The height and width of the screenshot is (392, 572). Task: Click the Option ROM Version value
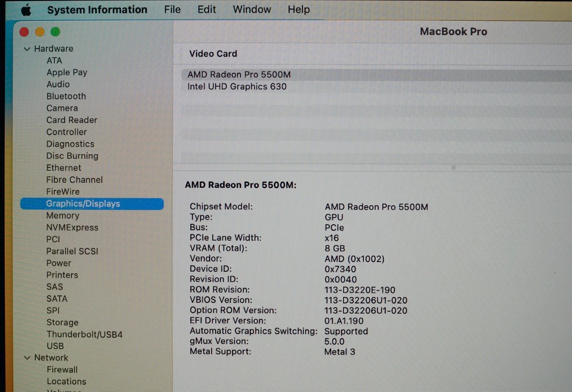[366, 311]
